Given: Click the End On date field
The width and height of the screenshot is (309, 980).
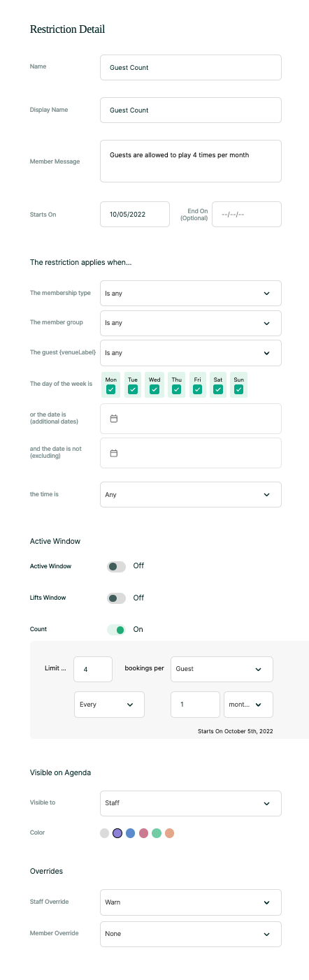Looking at the screenshot, I should point(247,215).
